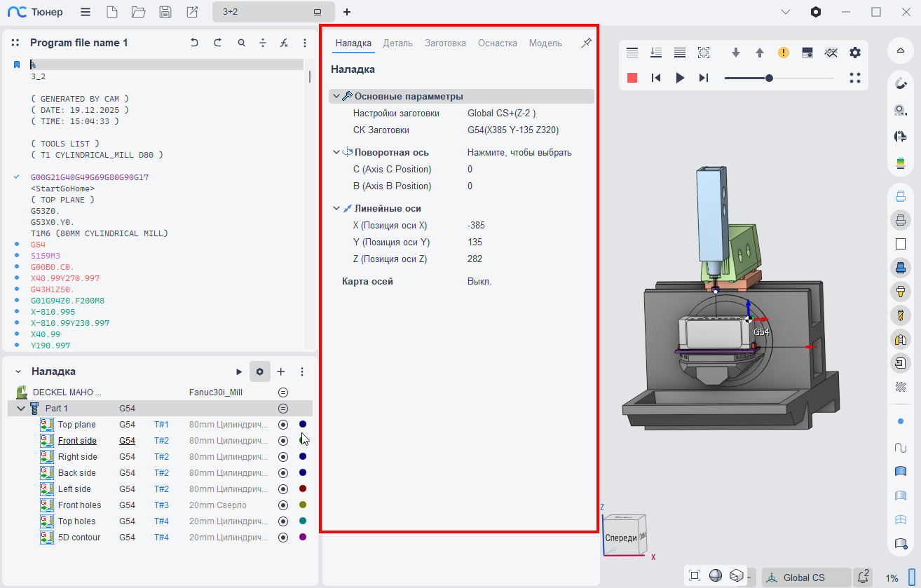Click the save file icon
This screenshot has width=921, height=588.
[165, 12]
